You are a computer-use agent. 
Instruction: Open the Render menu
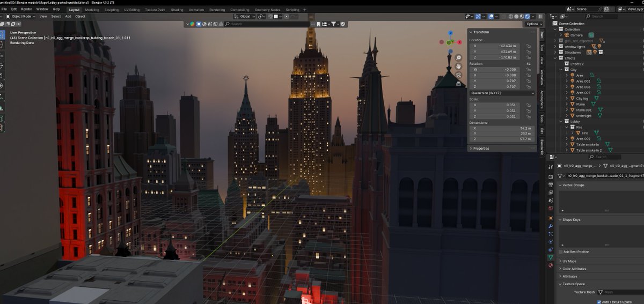(x=26, y=9)
